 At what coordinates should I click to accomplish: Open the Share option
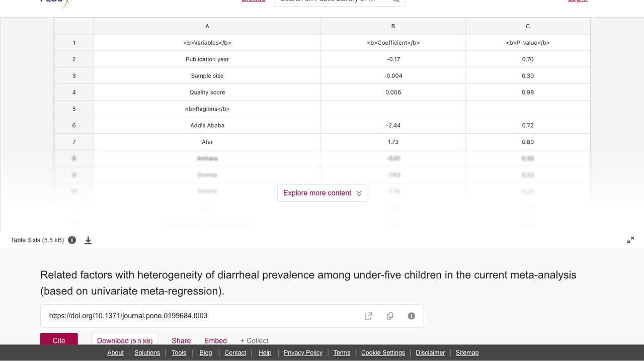coord(181,340)
